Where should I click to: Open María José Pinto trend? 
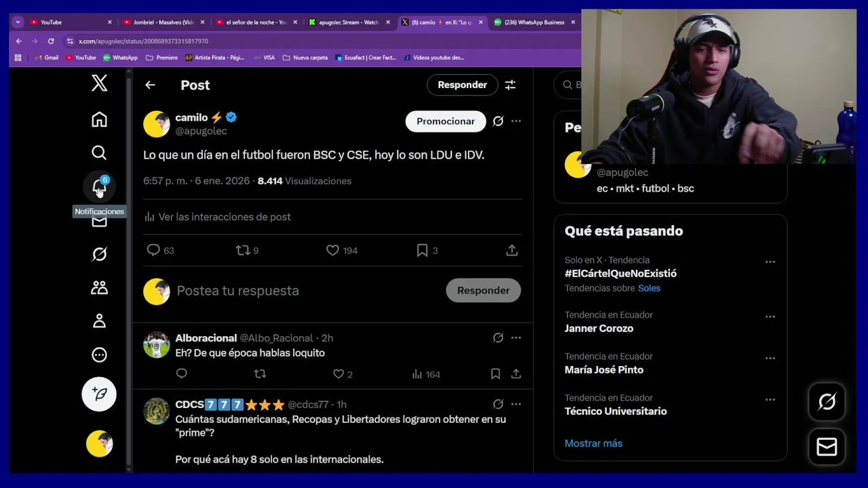[604, 370]
